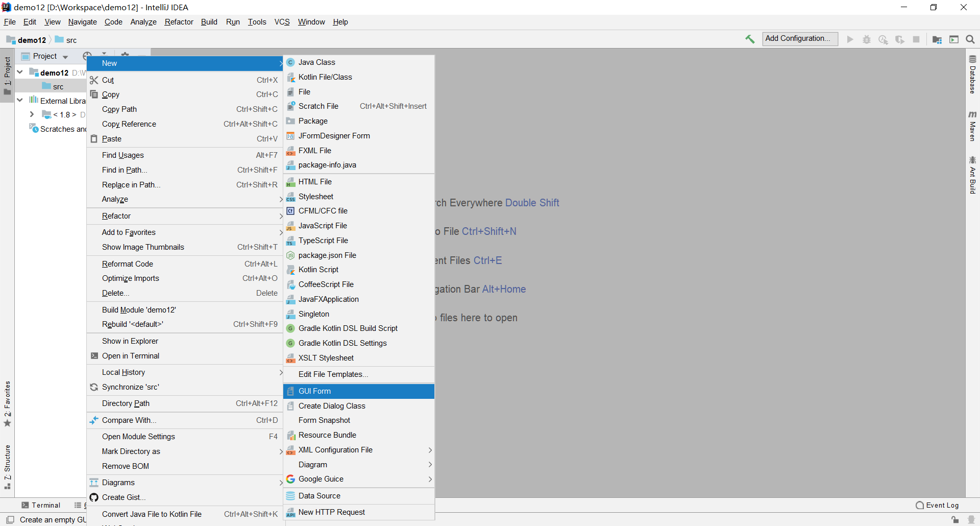980x526 pixels.
Task: Open the Terminal tool window
Action: [x=41, y=505]
